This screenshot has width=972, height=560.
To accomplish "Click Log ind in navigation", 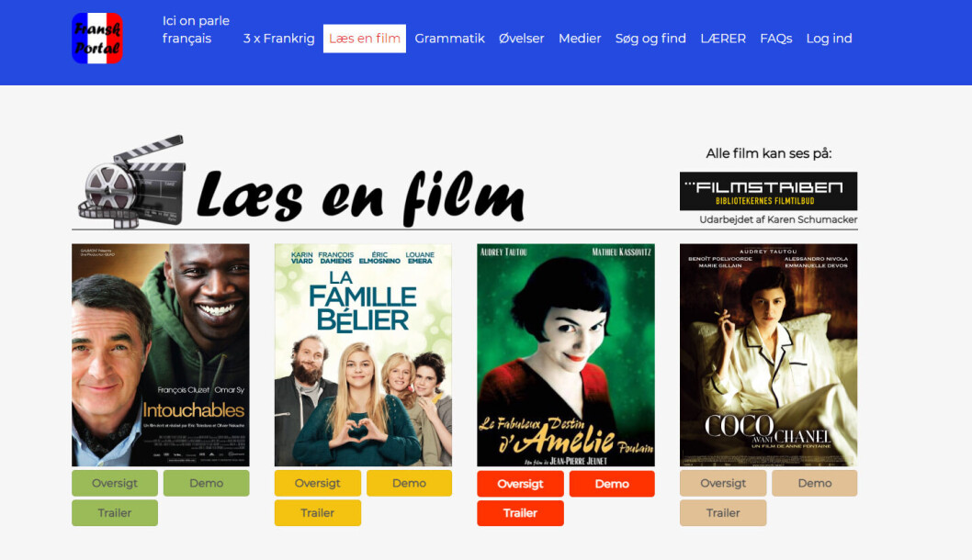I will 829,39.
